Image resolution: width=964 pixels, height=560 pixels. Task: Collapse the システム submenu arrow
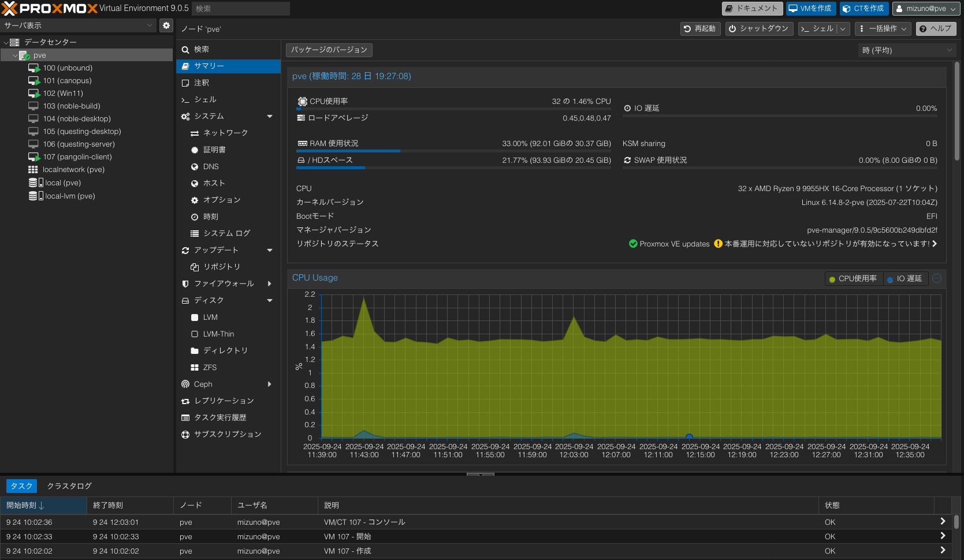pyautogui.click(x=270, y=117)
